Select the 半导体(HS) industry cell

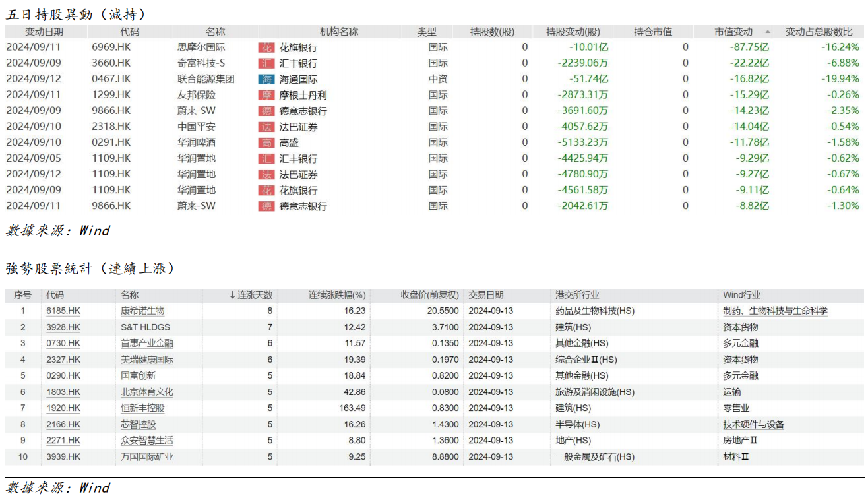pos(578,424)
